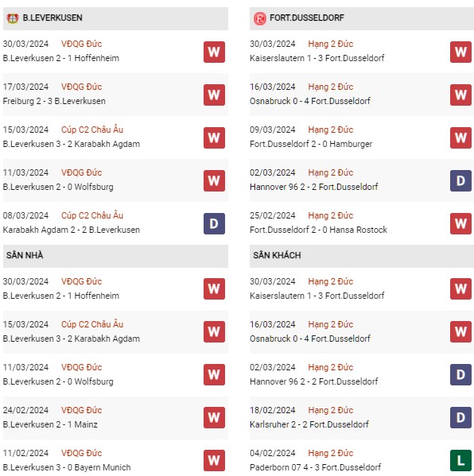This screenshot has width=474, height=476.
Task: Click W badge for Fort.Dusseldorf 2-0 Hansa Rostock
Action: click(460, 224)
